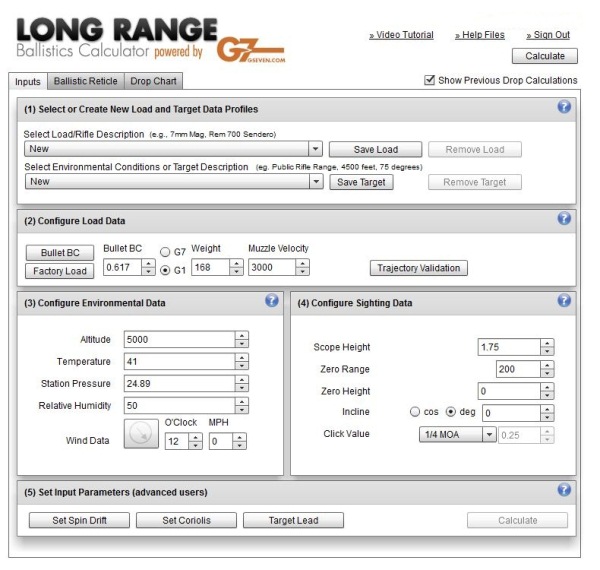Open the Video Tutorial link
Screen dimensions: 600x570
tap(401, 35)
